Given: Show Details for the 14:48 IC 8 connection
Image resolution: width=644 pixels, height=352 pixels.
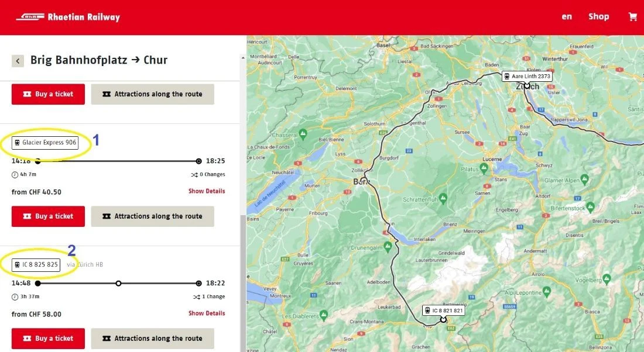Looking at the screenshot, I should point(207,313).
